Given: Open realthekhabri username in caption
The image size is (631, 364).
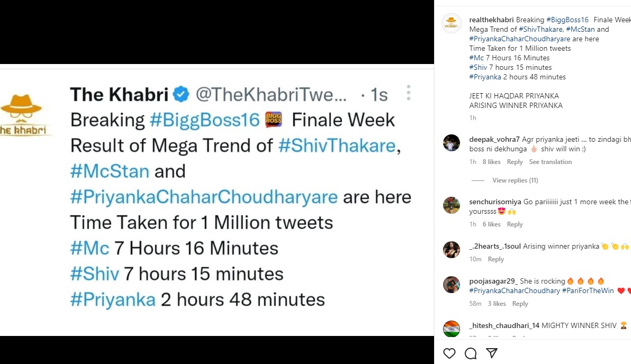Looking at the screenshot, I should click(491, 20).
